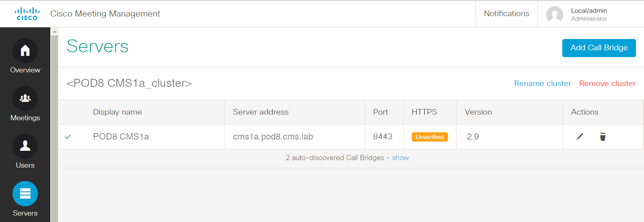The width and height of the screenshot is (644, 222).
Task: Click the Unverified HTTPS badge
Action: [x=429, y=137]
